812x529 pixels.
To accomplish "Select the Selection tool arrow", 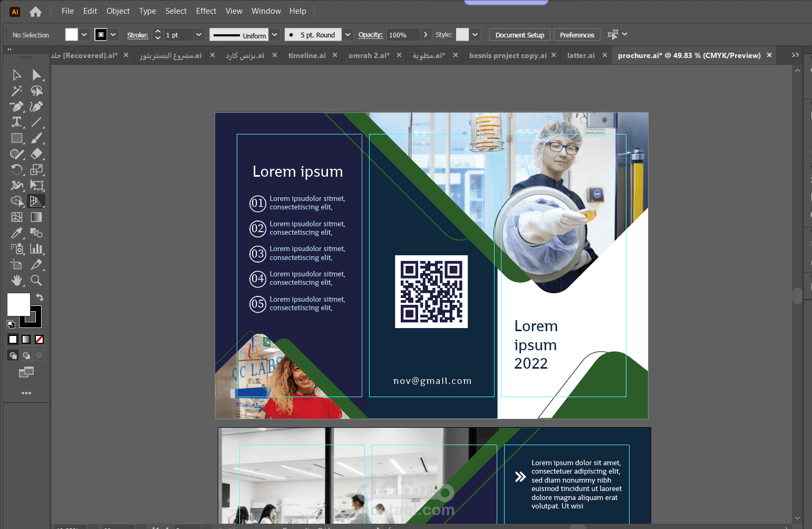I will (x=17, y=75).
